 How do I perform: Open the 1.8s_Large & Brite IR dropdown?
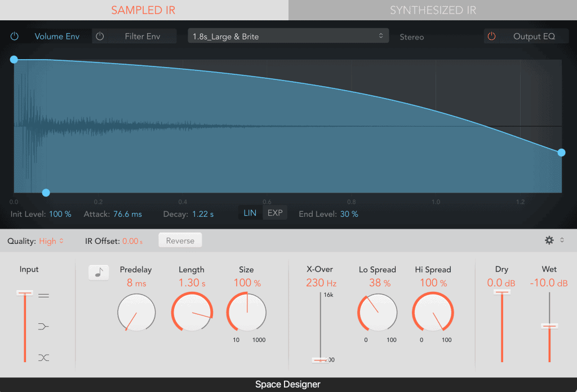point(288,36)
